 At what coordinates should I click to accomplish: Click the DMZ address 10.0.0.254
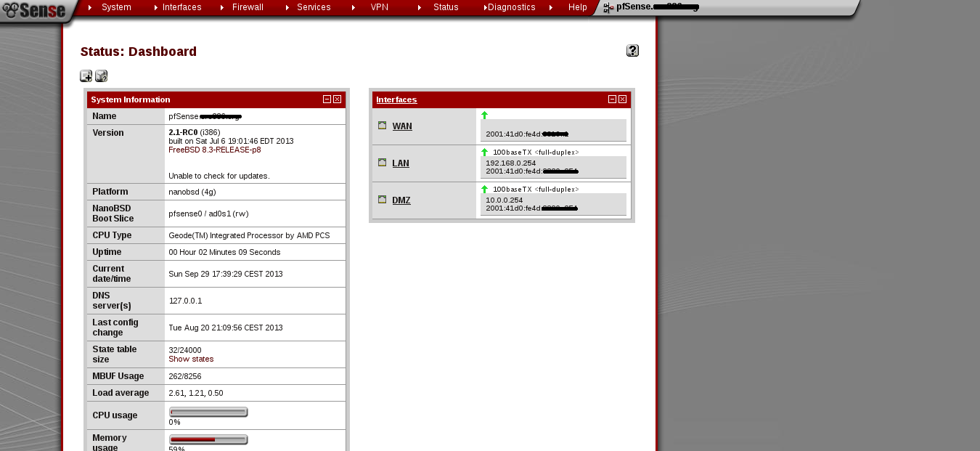tap(505, 200)
